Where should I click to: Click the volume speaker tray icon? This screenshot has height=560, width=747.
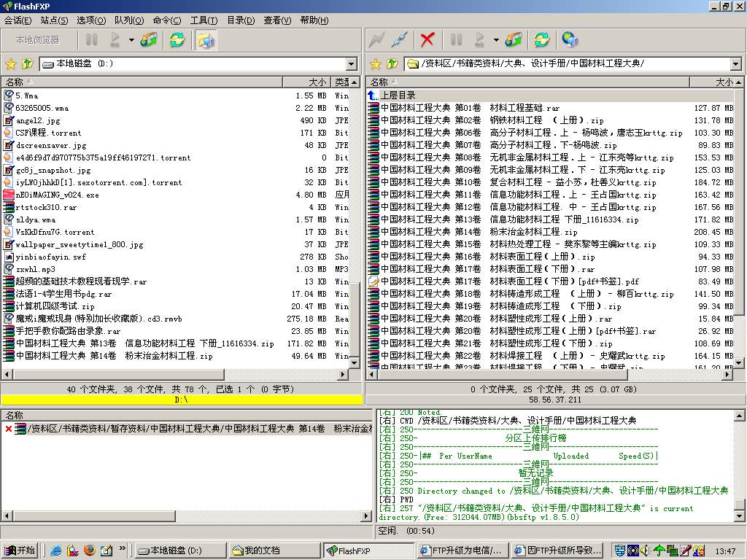pos(645,551)
